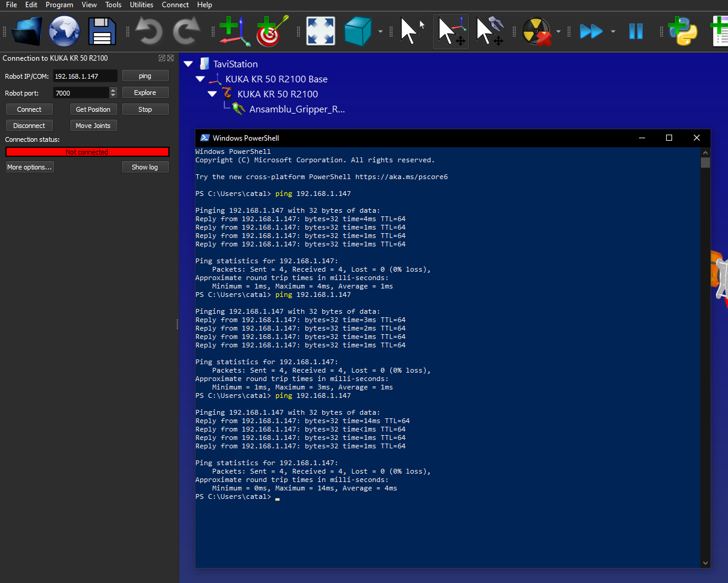
Task: Click the Undo arrow in toolbar
Action: (148, 31)
